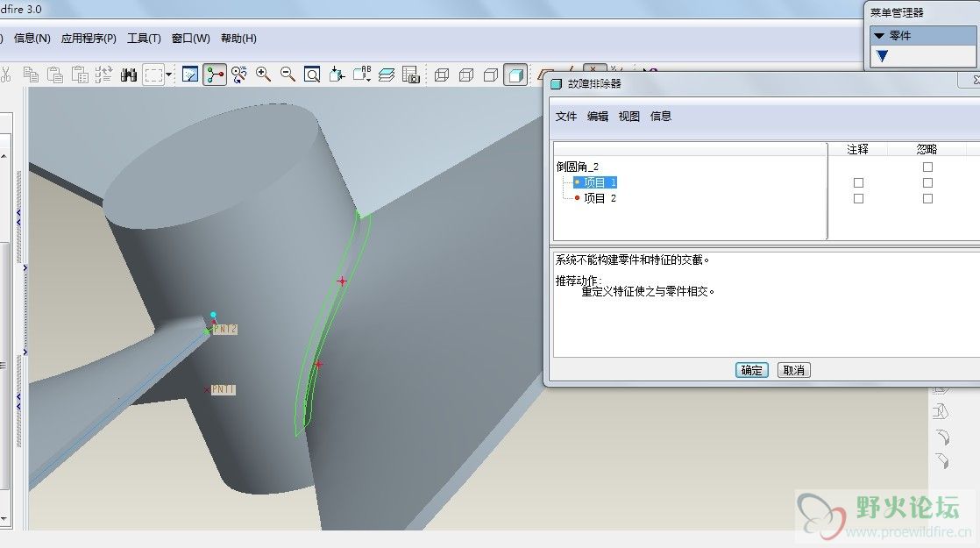Click the error text 系统不能构建零件和特征的交截
This screenshot has width=980, height=548.
pyautogui.click(x=633, y=260)
